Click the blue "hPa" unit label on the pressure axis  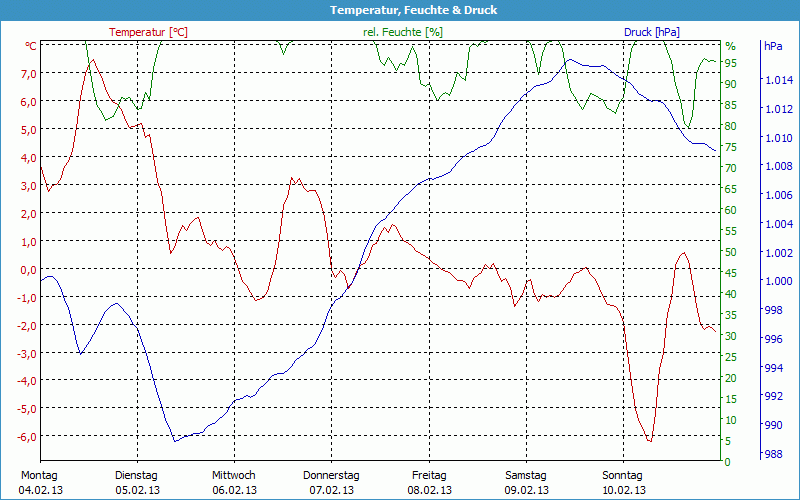coord(773,46)
